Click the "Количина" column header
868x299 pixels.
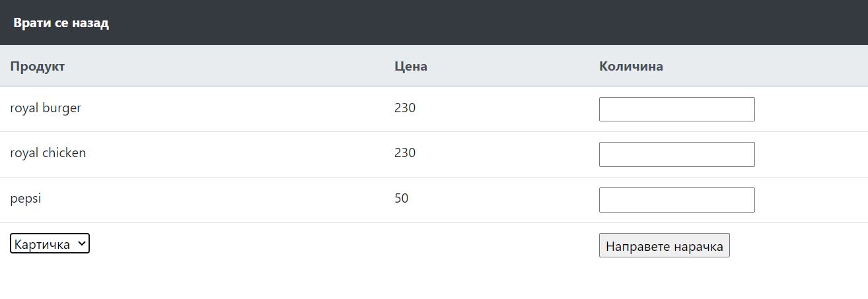pos(631,67)
